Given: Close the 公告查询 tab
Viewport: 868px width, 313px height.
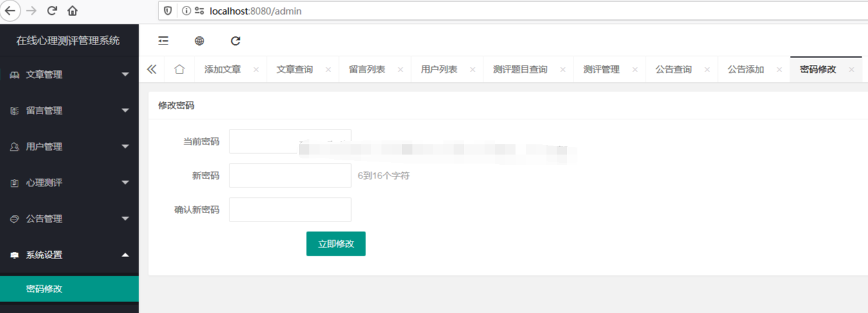Looking at the screenshot, I should (707, 70).
